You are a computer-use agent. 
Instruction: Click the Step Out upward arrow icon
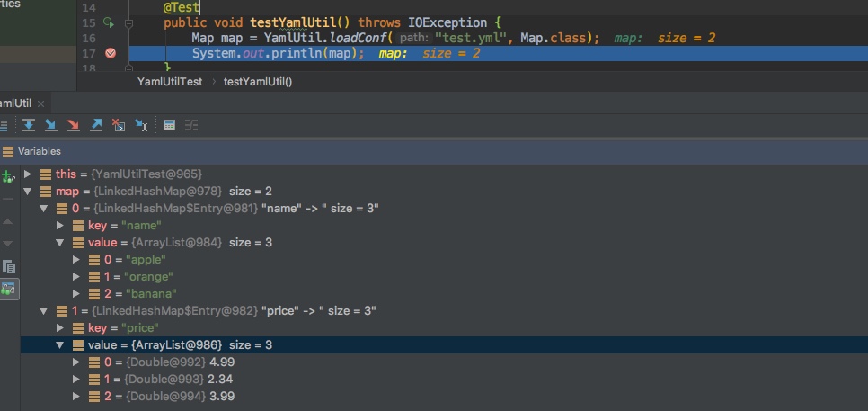[x=96, y=125]
